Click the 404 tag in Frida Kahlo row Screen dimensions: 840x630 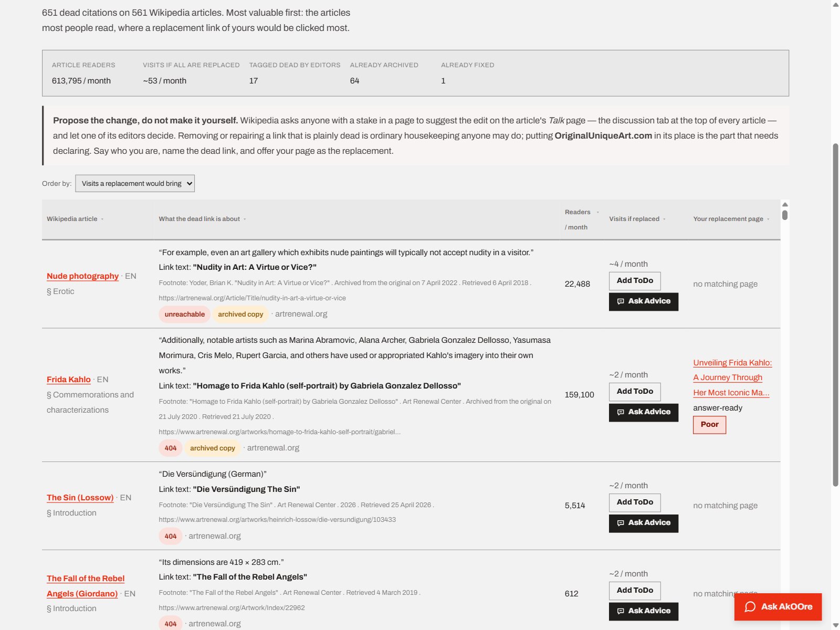coord(171,448)
